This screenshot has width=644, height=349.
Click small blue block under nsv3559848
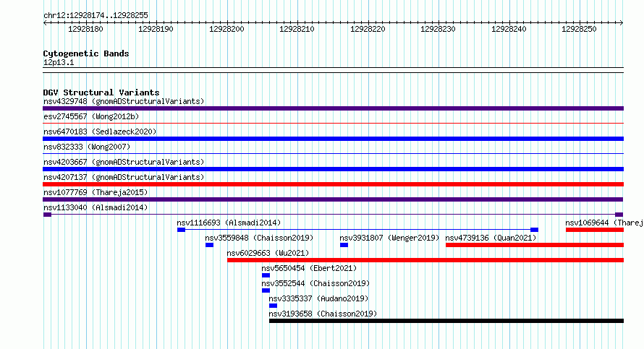coord(209,245)
